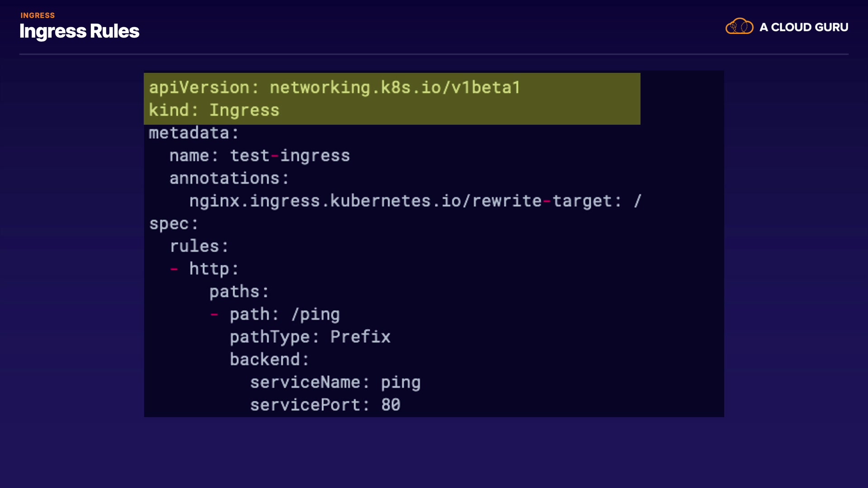Select the networking.k8s.io/v1beta1 value
Screen dimensions: 868x488
coord(395,88)
